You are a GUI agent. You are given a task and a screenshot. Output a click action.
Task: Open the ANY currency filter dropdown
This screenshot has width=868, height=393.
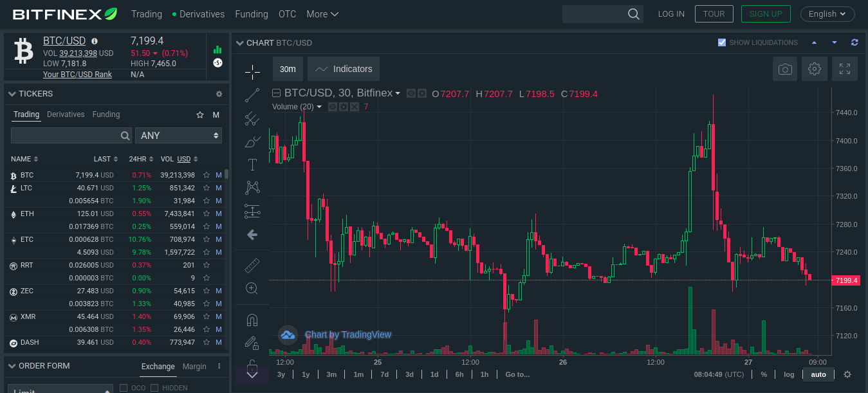(x=178, y=135)
